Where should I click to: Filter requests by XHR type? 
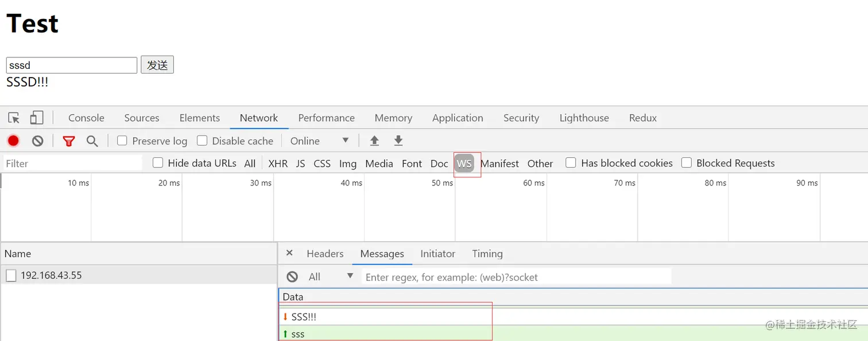[278, 164]
